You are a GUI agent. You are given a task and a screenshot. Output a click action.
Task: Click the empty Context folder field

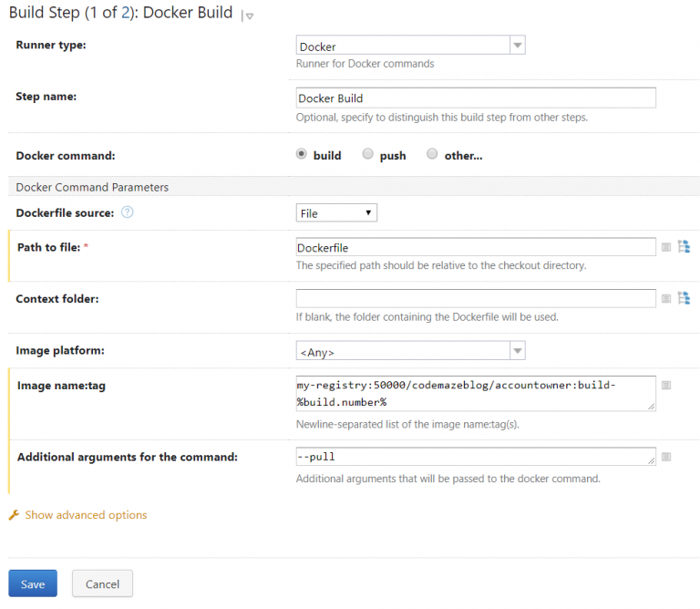click(475, 298)
